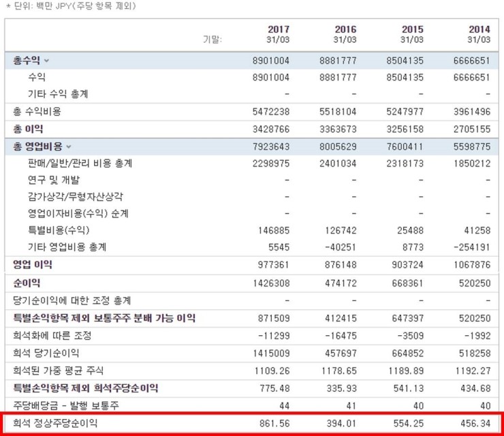Click normalized diluted EPS value 554.25

(x=409, y=424)
